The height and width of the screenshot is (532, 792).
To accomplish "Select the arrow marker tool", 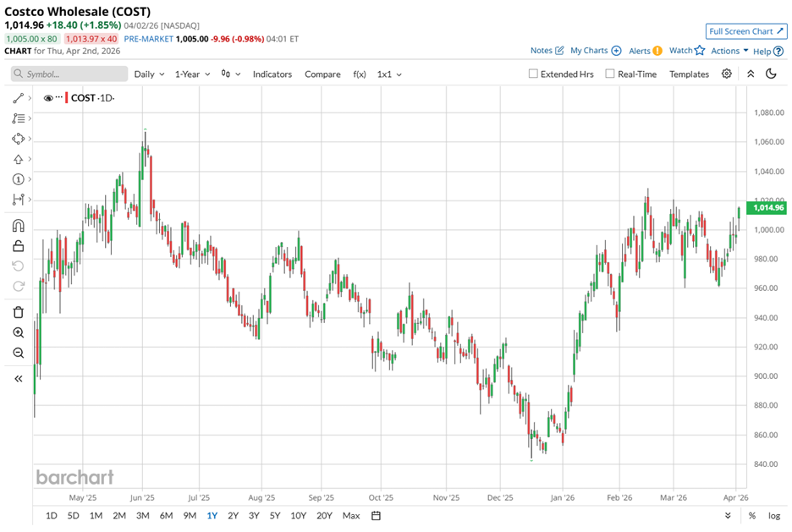I will click(x=18, y=159).
